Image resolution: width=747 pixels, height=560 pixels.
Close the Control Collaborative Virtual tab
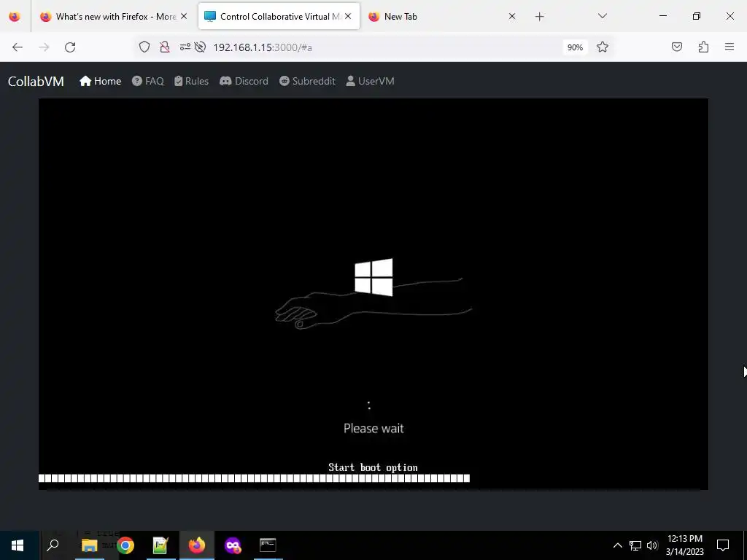coord(348,17)
